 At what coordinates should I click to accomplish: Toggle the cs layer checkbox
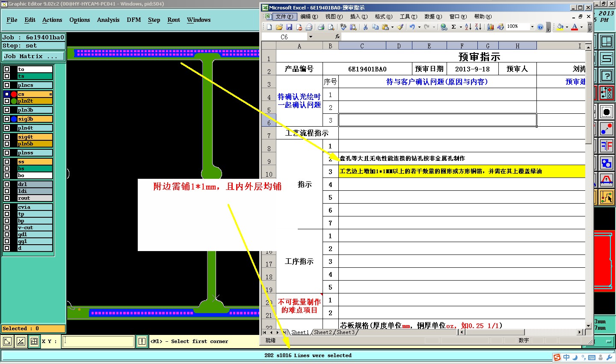click(7, 94)
